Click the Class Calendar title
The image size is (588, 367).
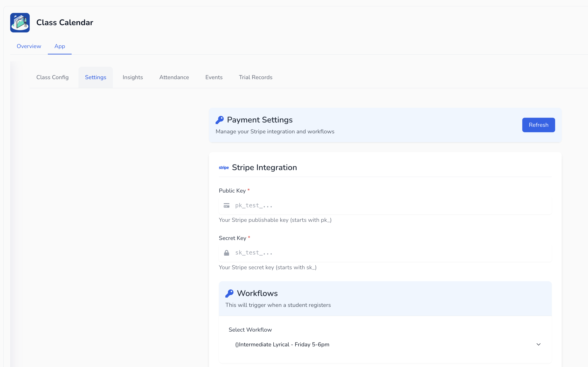coord(65,23)
